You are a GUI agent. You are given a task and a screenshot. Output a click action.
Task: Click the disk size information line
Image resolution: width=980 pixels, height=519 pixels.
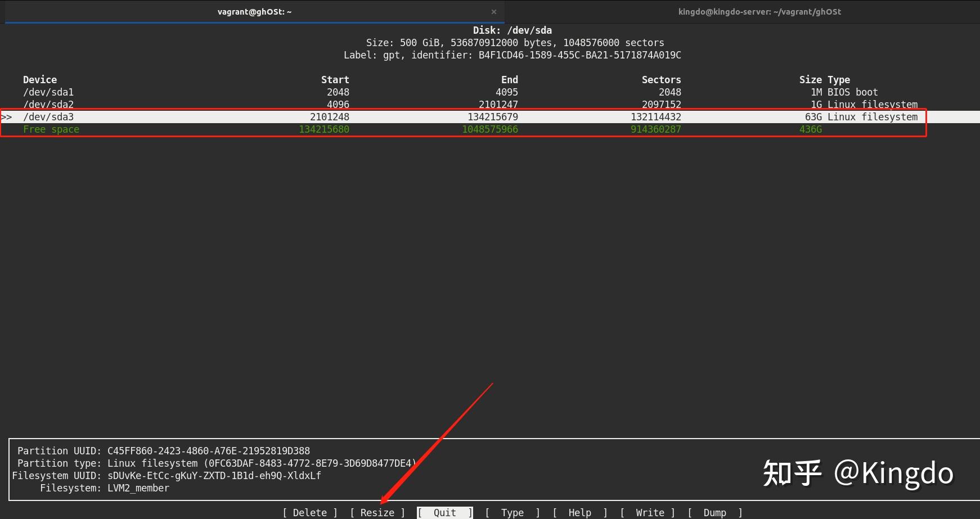coord(515,43)
